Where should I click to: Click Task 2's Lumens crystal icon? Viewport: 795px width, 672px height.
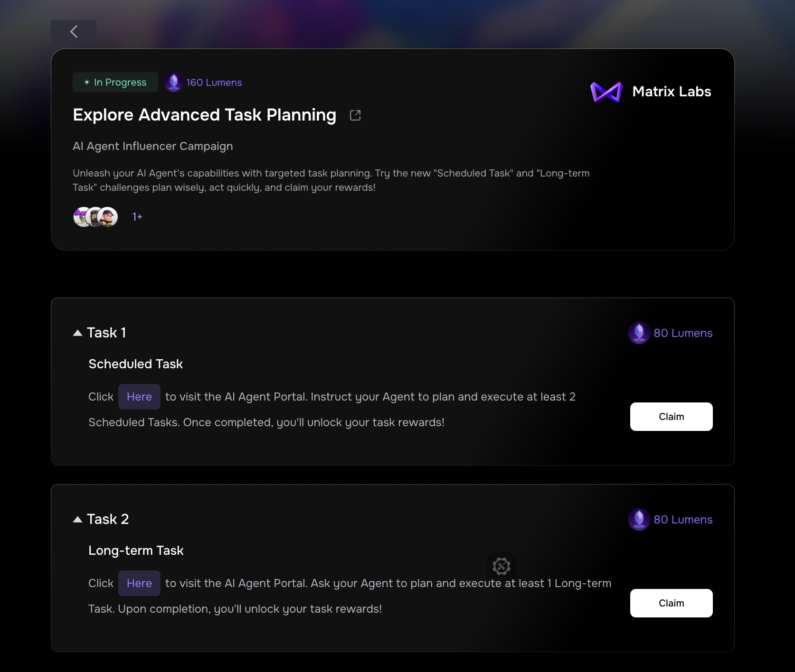coord(639,519)
